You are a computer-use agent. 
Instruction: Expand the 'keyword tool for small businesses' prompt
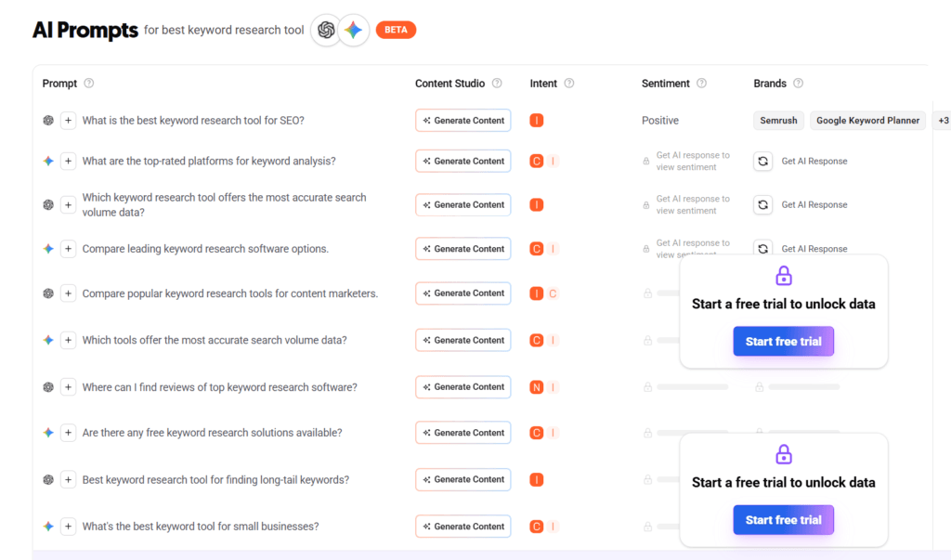(68, 527)
